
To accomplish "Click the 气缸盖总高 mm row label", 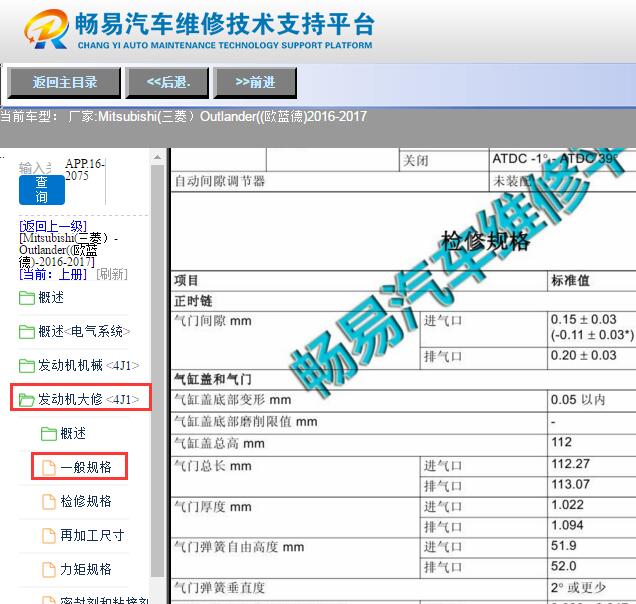I will [x=219, y=443].
